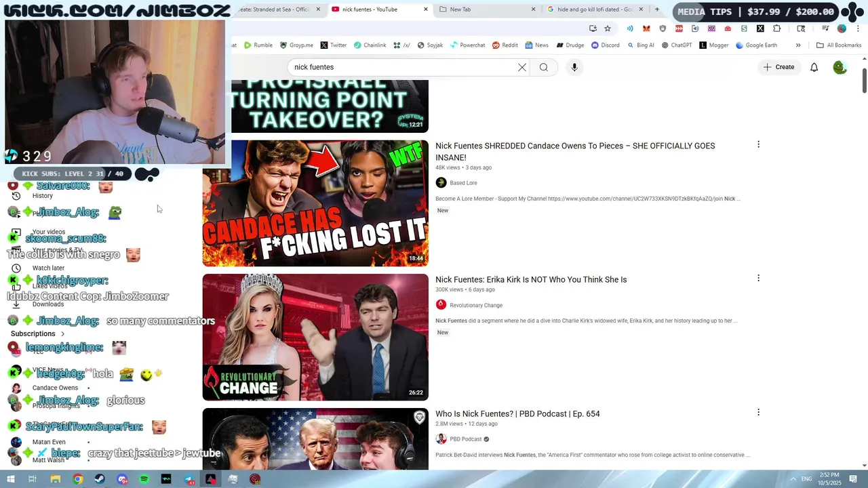Open the Google Earth bookmark
The height and width of the screenshot is (488, 868).
tap(756, 45)
